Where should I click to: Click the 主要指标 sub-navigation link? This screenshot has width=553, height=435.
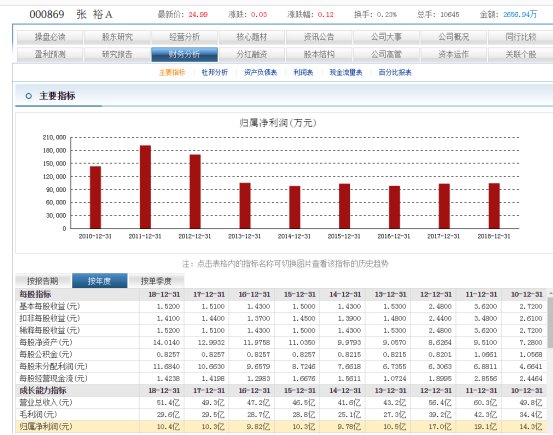[172, 73]
